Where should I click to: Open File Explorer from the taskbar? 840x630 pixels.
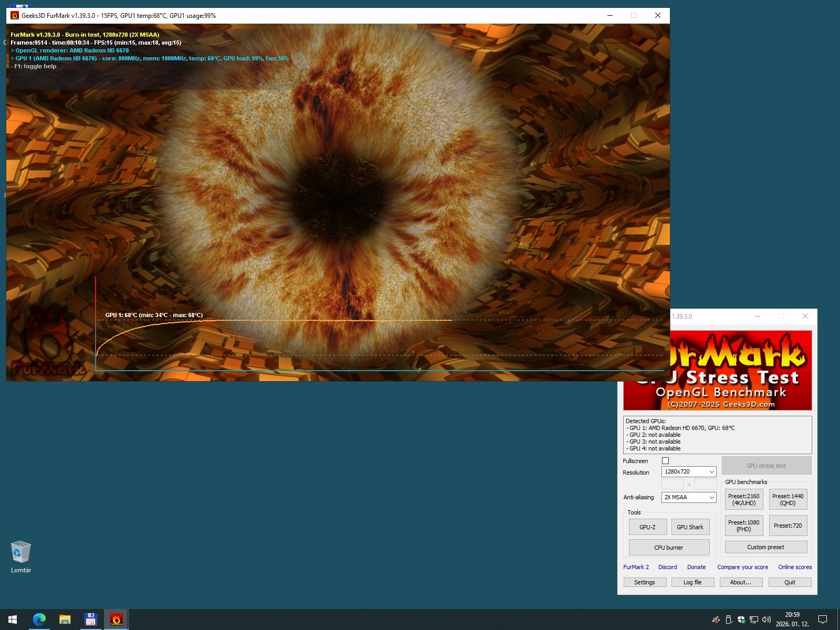pos(65,619)
